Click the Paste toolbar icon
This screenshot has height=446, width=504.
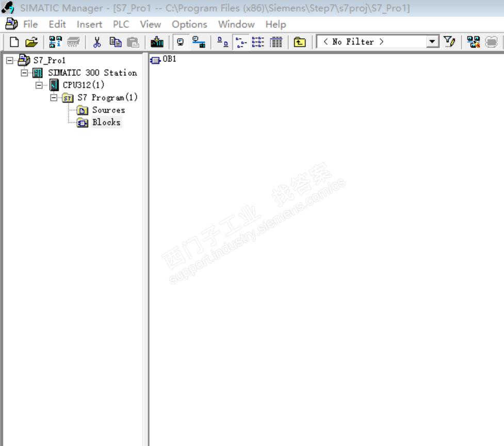pos(133,42)
